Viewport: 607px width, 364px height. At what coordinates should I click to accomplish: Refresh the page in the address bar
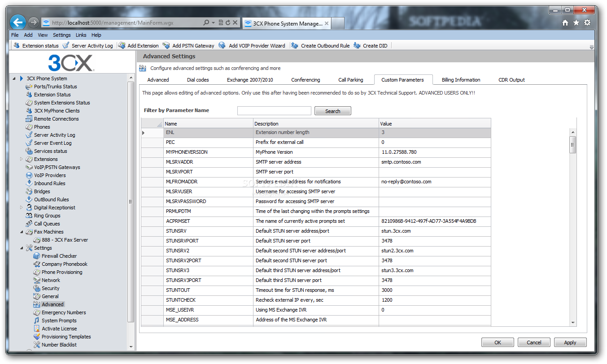pos(228,22)
